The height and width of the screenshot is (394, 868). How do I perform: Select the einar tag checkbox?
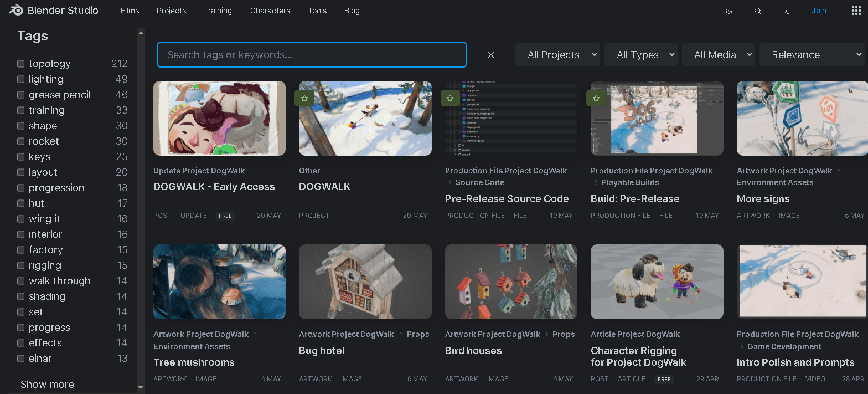click(20, 359)
